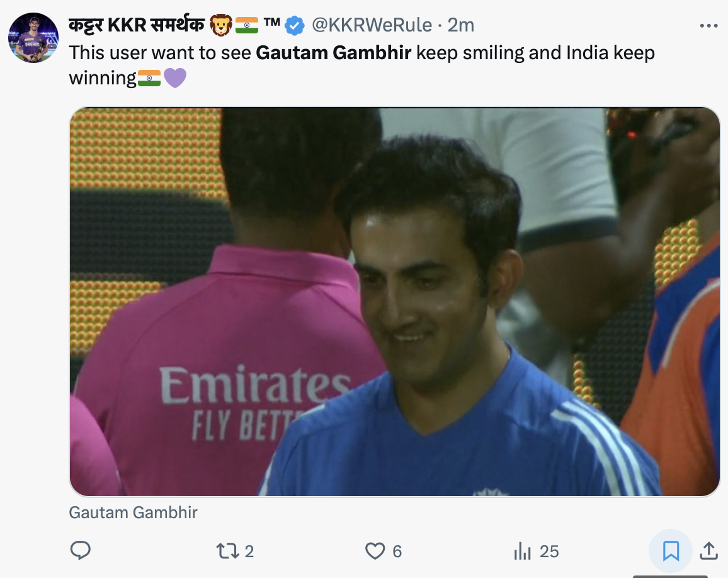Click the blue verified badge

pos(294,25)
